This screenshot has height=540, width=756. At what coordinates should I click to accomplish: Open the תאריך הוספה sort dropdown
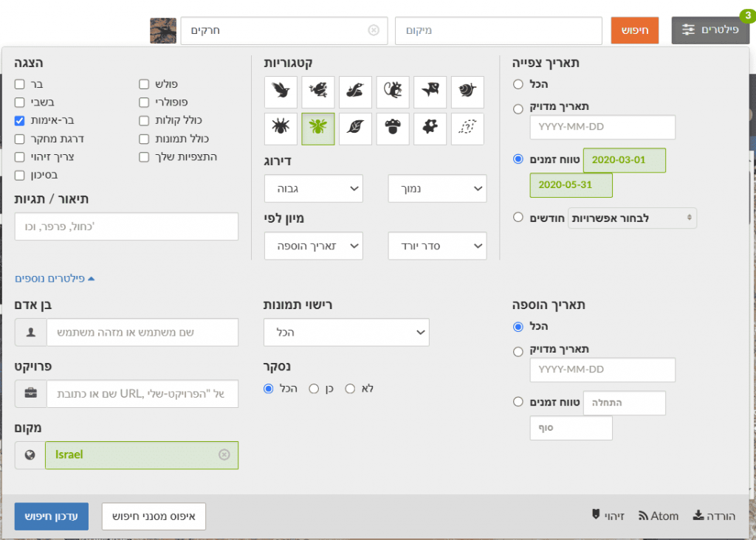pos(314,246)
